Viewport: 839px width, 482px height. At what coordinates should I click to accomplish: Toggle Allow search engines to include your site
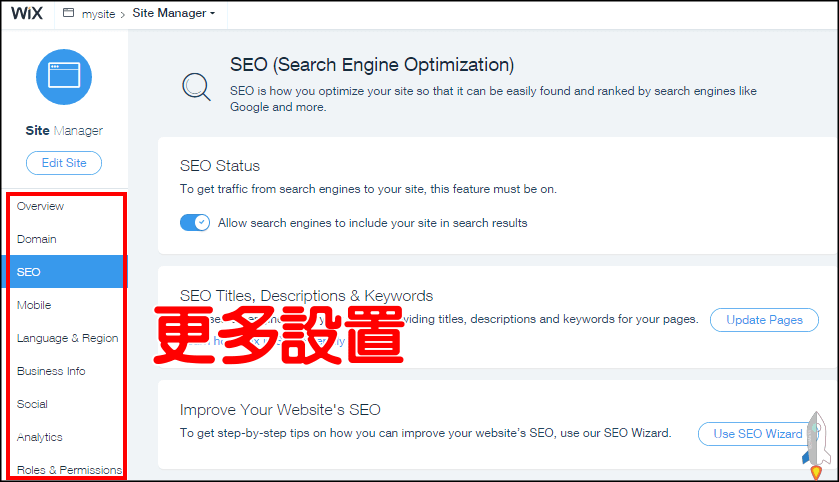(194, 222)
